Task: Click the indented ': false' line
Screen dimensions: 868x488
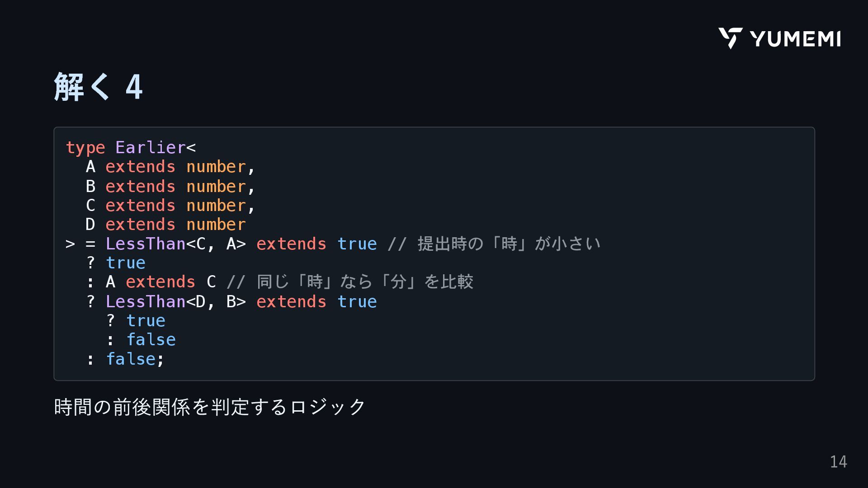Action: pyautogui.click(x=141, y=340)
